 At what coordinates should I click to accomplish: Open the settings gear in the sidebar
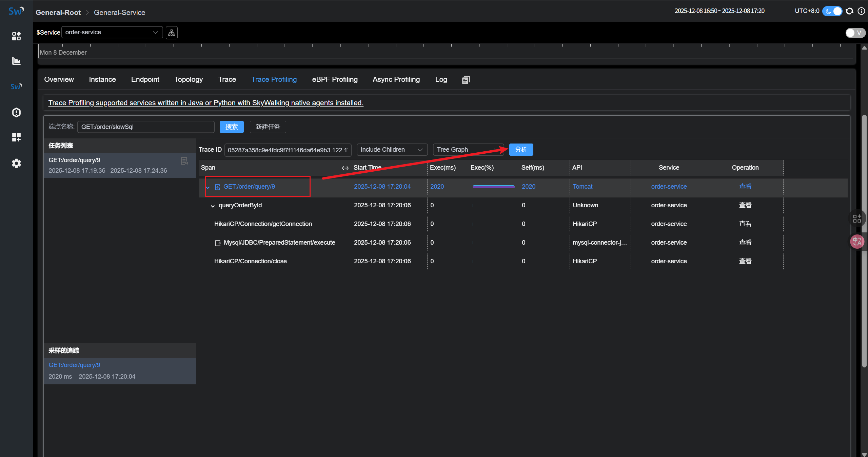(16, 164)
